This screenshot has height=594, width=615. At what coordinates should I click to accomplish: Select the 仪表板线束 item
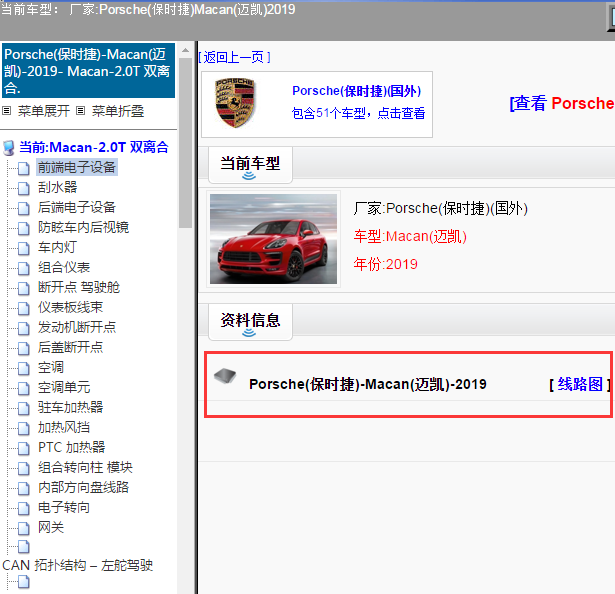(x=71, y=307)
